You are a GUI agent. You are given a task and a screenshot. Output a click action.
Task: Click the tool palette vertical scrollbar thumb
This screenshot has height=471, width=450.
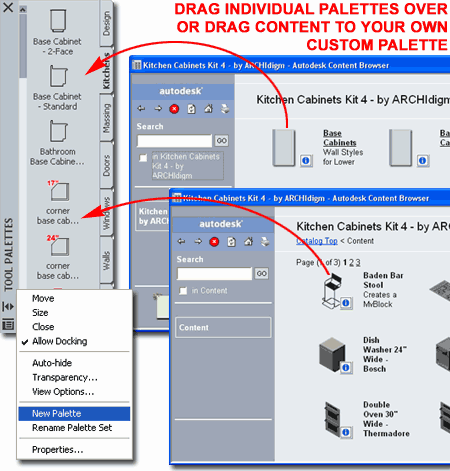pyautogui.click(x=23, y=46)
